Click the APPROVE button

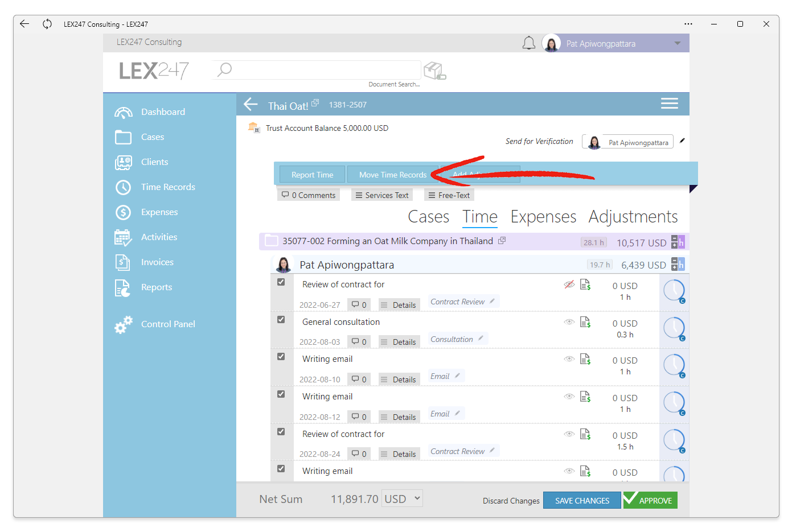click(650, 501)
